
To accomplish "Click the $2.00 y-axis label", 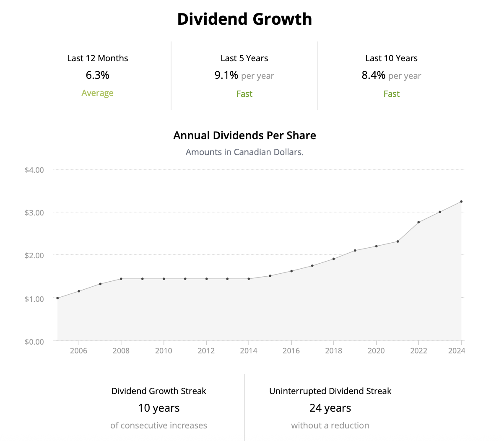I will pyautogui.click(x=34, y=255).
